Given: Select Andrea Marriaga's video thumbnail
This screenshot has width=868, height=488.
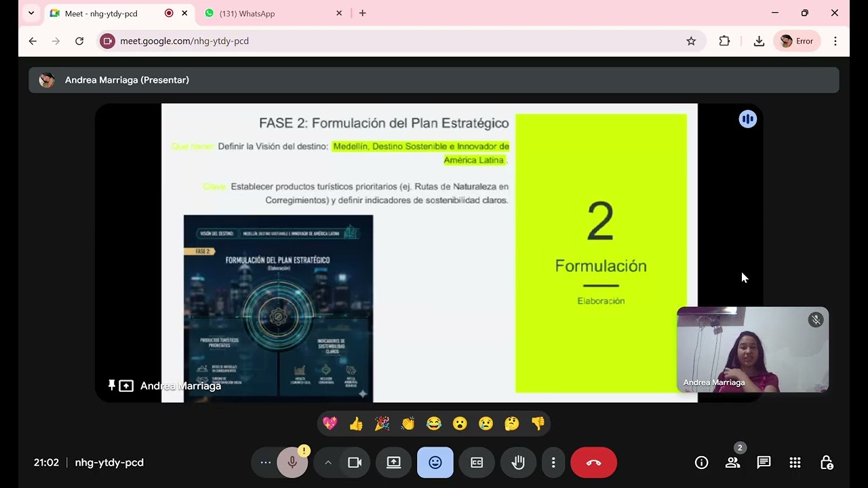Looking at the screenshot, I should 753,350.
